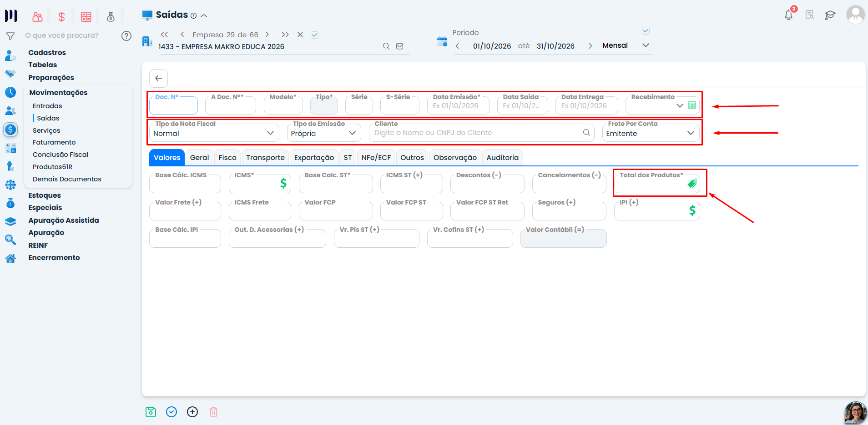The height and width of the screenshot is (425, 868).
Task: Click the Cliente search magnifier icon
Action: [586, 132]
